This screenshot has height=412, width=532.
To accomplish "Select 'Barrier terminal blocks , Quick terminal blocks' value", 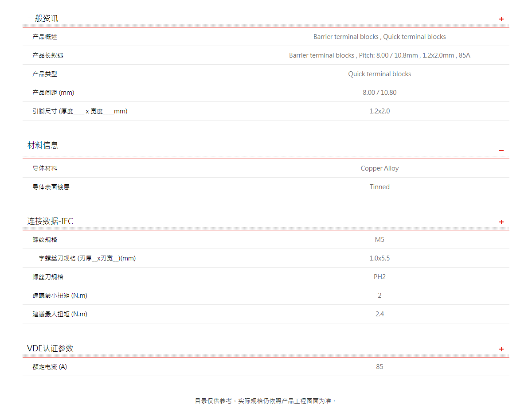I will point(379,37).
